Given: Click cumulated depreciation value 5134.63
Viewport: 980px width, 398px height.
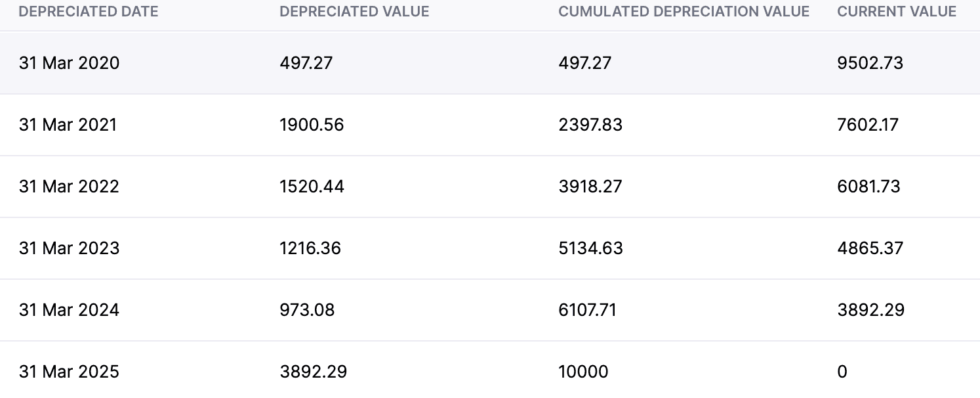Looking at the screenshot, I should tap(590, 248).
